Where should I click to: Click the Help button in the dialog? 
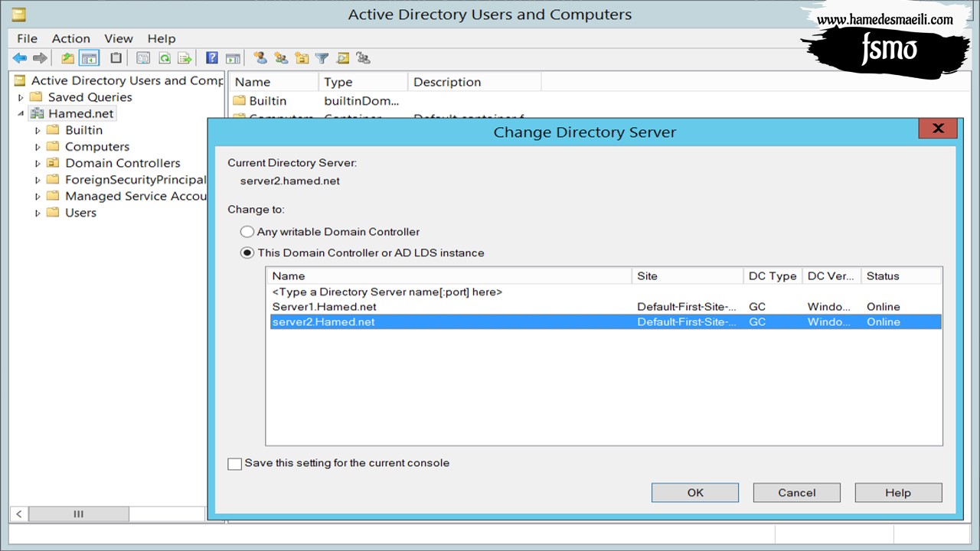tap(898, 493)
